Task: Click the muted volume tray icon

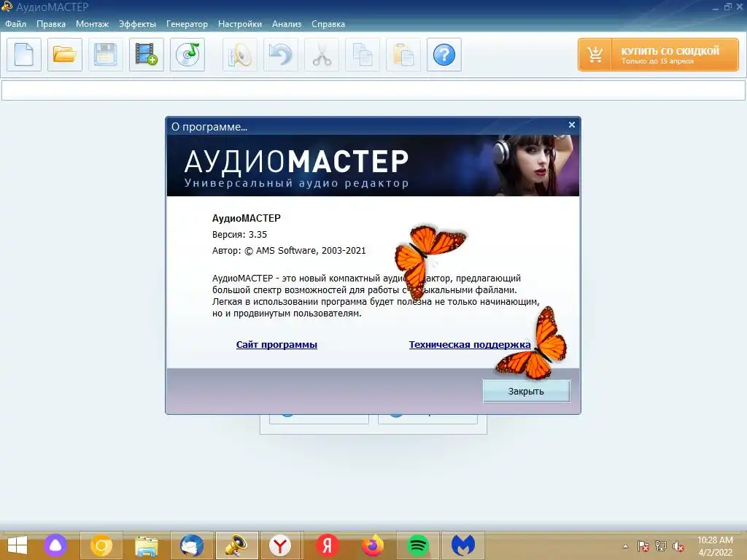Action: (x=678, y=546)
